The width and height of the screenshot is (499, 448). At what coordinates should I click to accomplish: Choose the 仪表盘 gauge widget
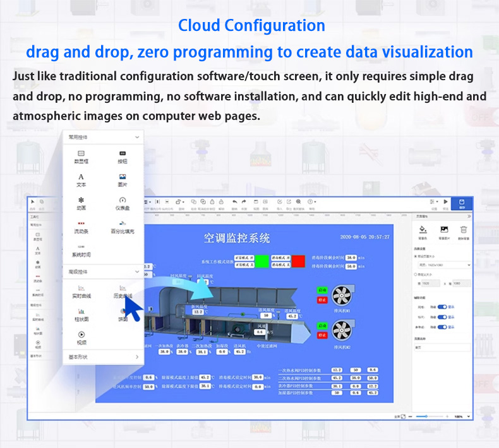[x=122, y=203]
